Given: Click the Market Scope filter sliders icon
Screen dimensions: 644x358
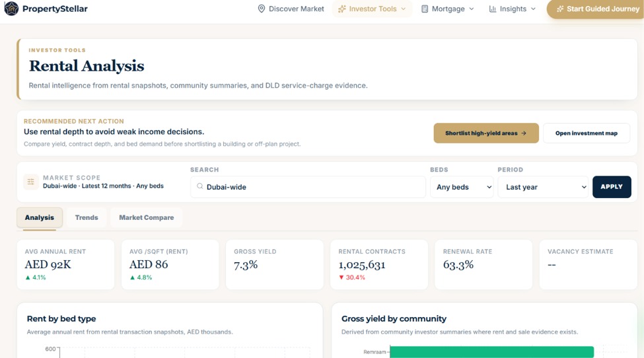Looking at the screenshot, I should [x=31, y=182].
